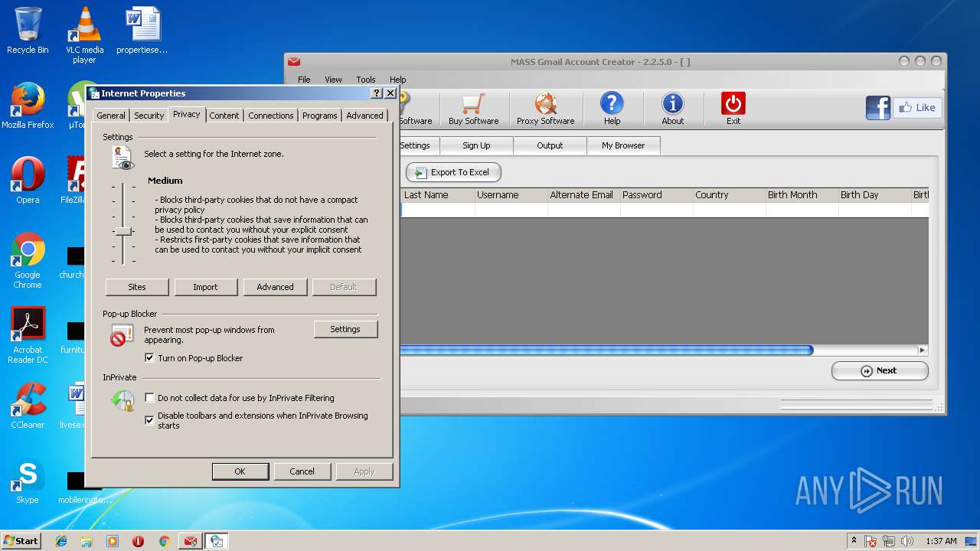Click OK in Internet Properties
Screen dimensions: 980x551
click(x=240, y=471)
